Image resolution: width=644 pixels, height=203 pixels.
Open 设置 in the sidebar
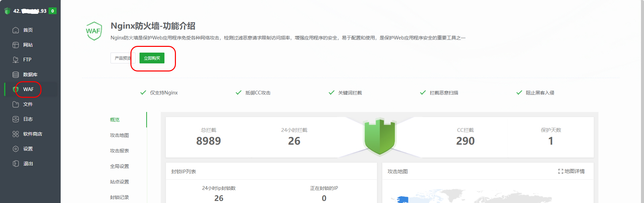[28, 149]
